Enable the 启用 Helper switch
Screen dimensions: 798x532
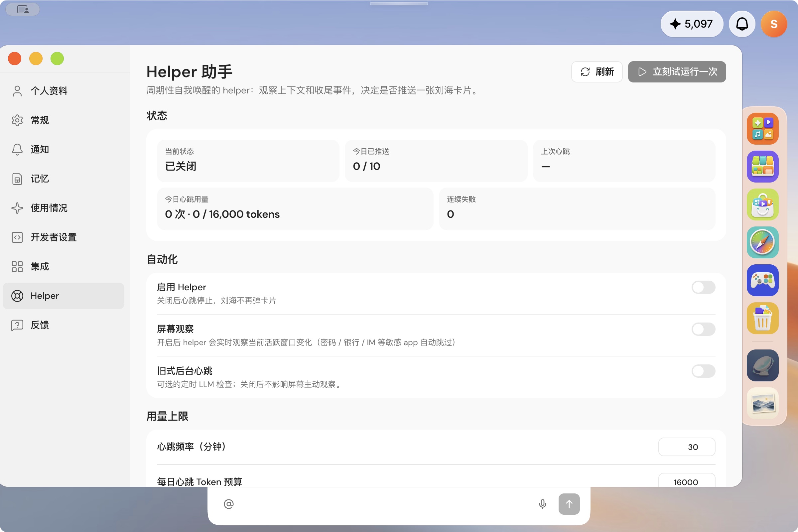click(x=703, y=287)
